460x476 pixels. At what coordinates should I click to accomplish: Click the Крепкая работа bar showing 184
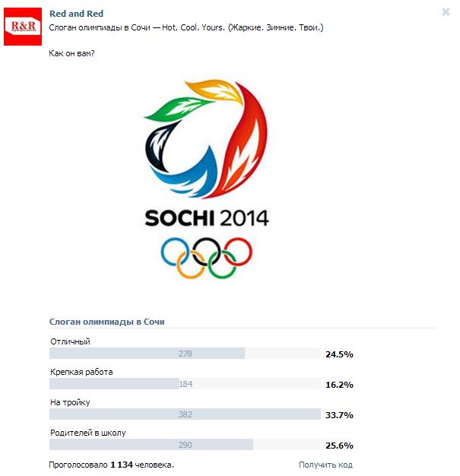(185, 384)
